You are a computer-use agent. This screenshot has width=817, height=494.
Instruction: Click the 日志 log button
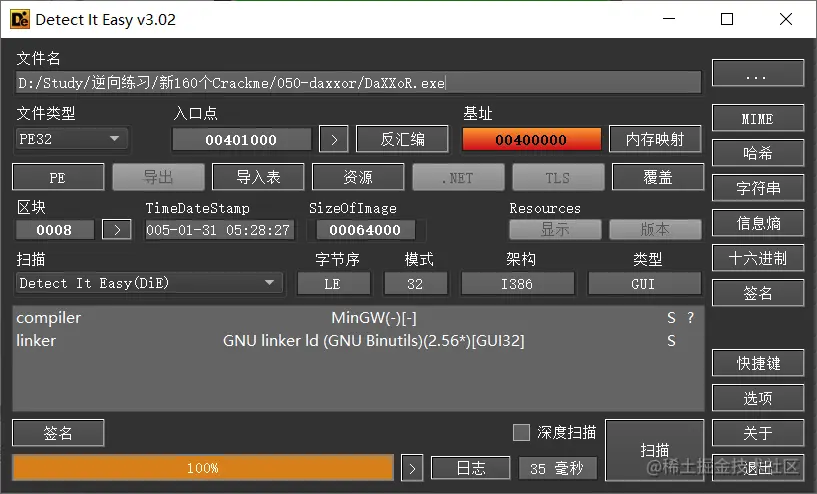click(471, 468)
